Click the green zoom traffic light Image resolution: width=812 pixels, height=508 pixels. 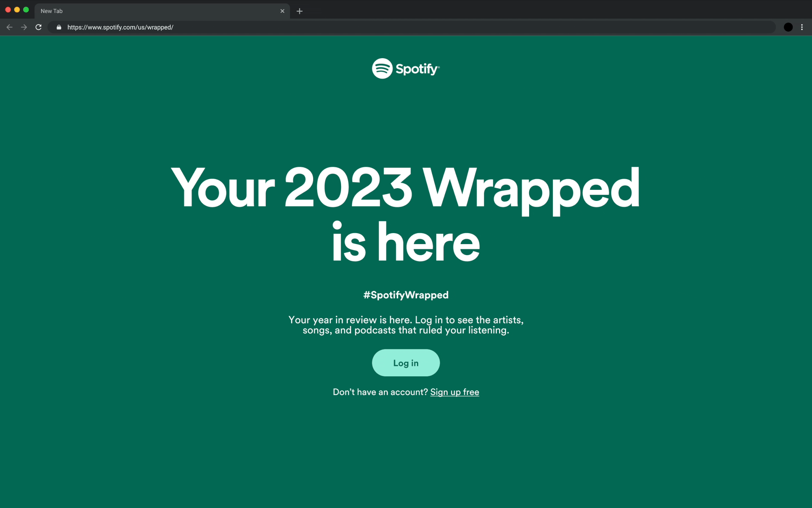coord(26,10)
